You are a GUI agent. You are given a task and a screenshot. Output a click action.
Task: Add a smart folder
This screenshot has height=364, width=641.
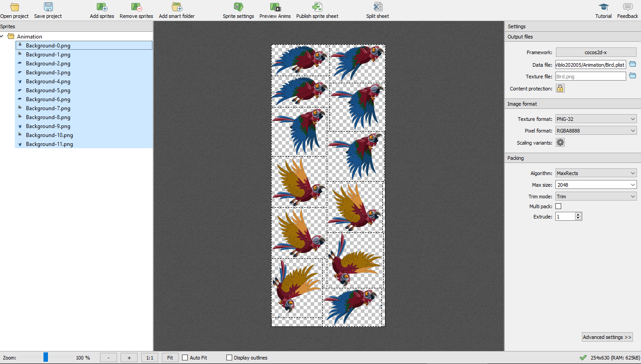[x=177, y=10]
